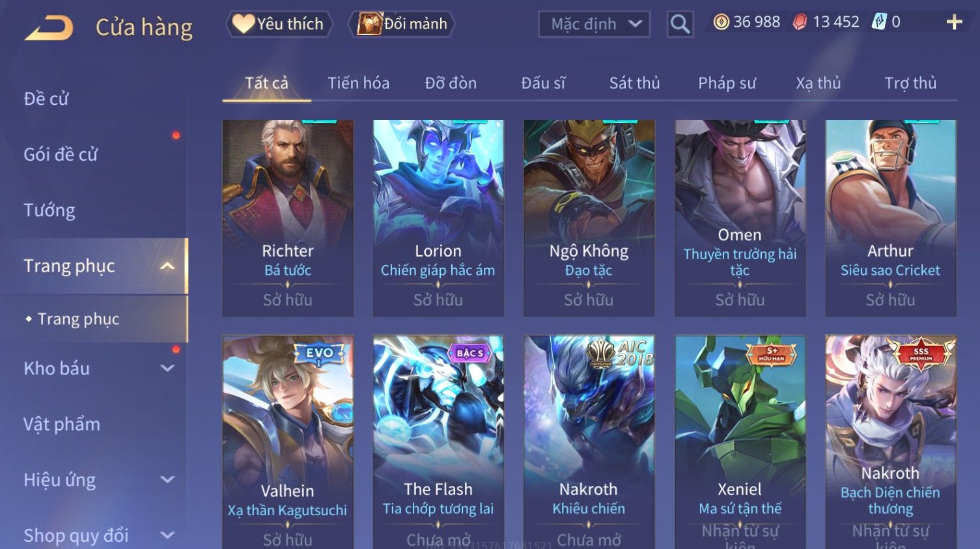
Task: Open the Mặc định sort dropdown
Action: 594,24
